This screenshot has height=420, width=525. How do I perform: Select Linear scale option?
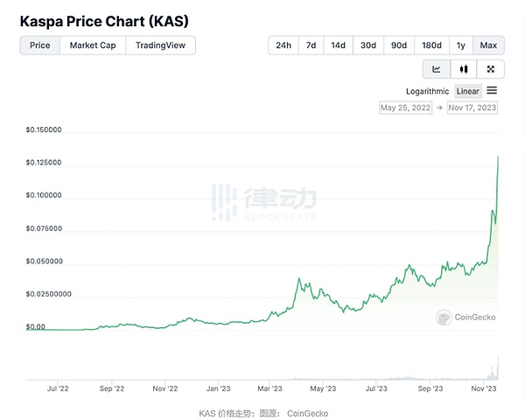click(x=468, y=91)
